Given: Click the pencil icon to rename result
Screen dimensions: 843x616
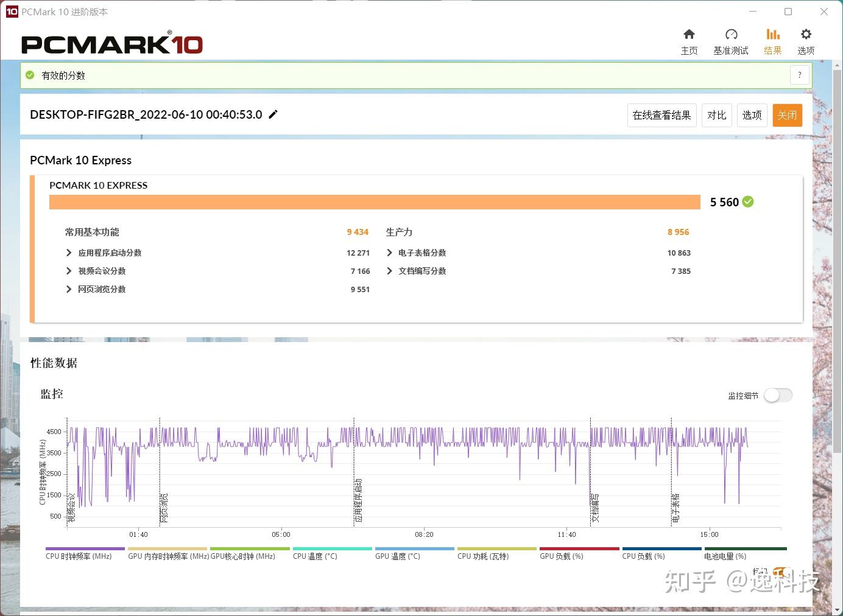Looking at the screenshot, I should point(273,114).
